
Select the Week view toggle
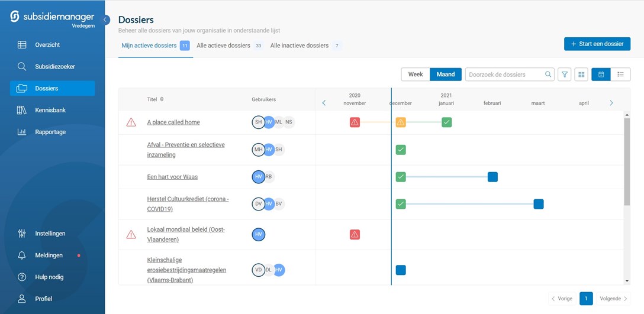416,75
